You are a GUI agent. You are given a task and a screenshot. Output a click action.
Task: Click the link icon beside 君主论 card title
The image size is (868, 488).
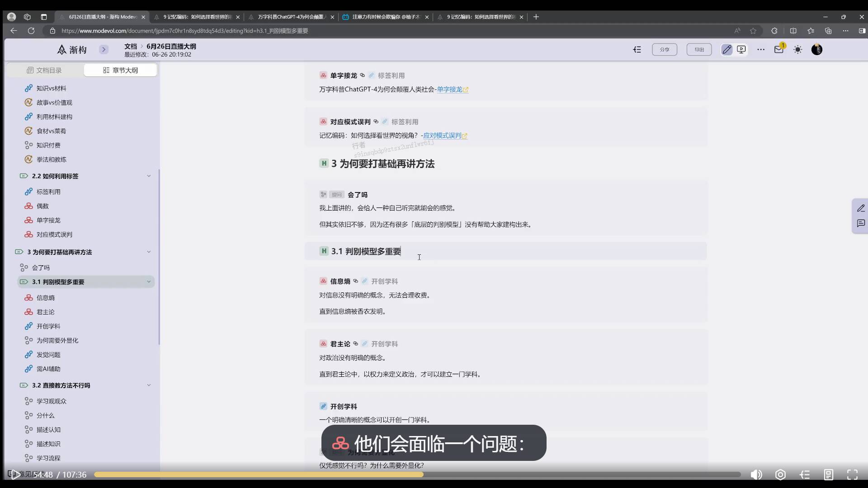click(x=355, y=343)
